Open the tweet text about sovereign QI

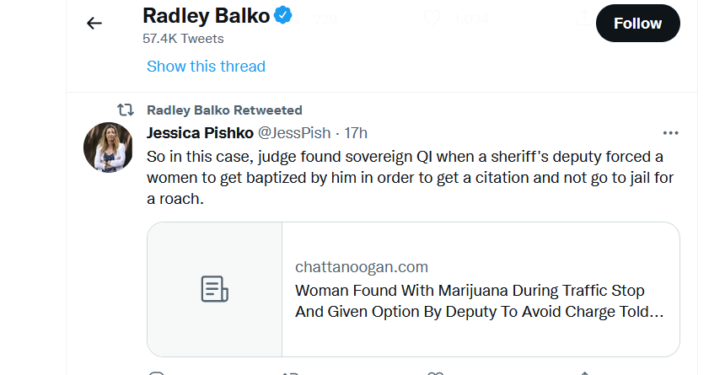click(410, 178)
